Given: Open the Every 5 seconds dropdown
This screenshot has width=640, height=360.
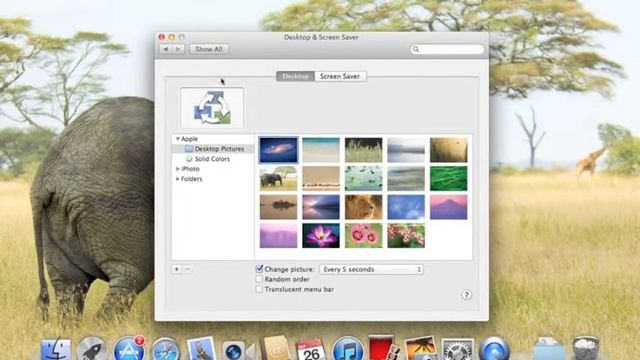Looking at the screenshot, I should coord(371,269).
